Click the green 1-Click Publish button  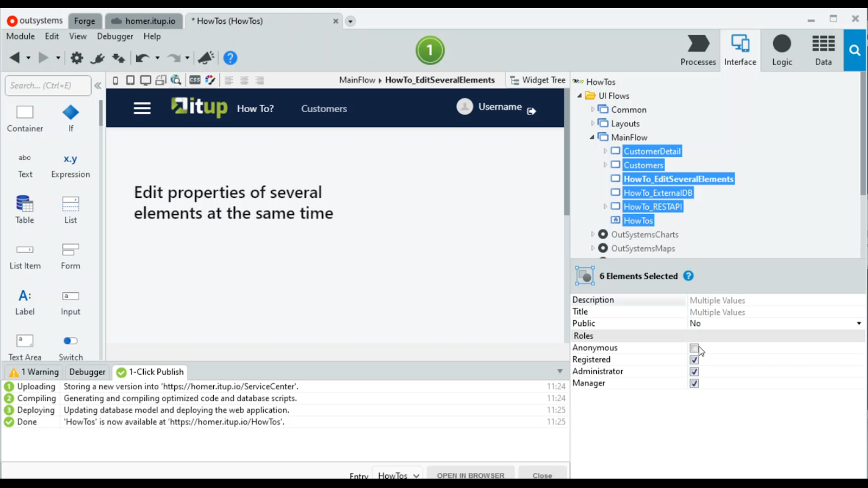(430, 50)
